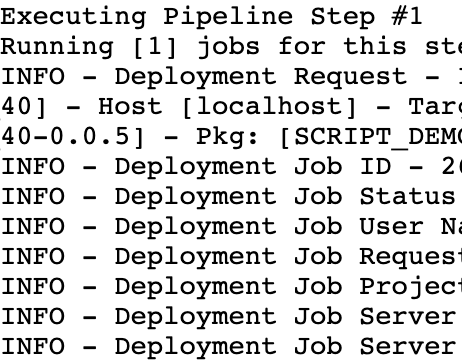Select the "#1" step number
462x364 pixels.
407,17
